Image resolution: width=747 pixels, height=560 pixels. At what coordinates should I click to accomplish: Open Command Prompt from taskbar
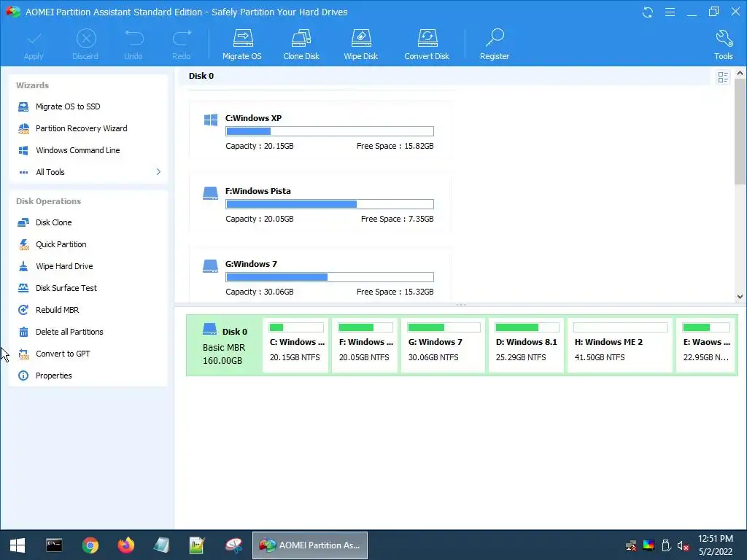click(x=54, y=545)
